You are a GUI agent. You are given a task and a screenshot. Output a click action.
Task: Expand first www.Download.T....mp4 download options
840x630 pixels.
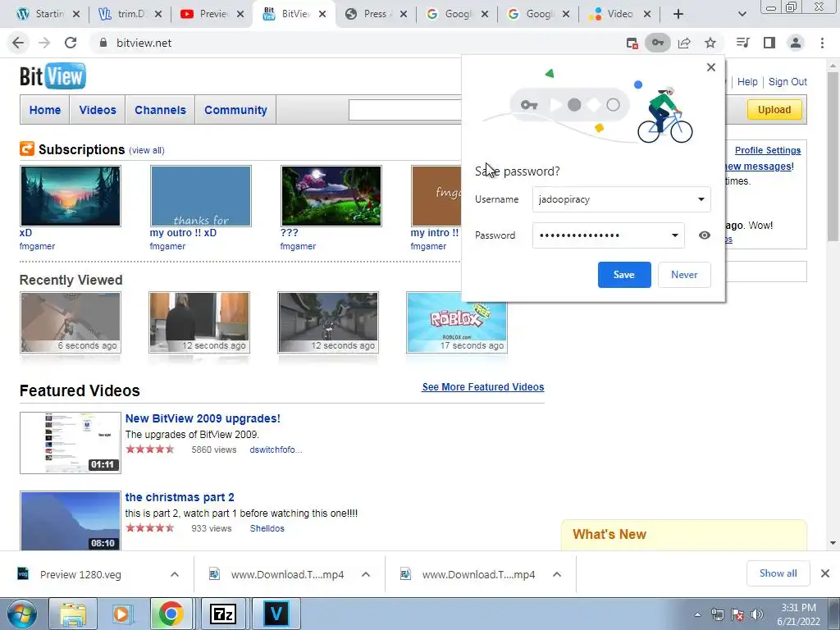(366, 574)
